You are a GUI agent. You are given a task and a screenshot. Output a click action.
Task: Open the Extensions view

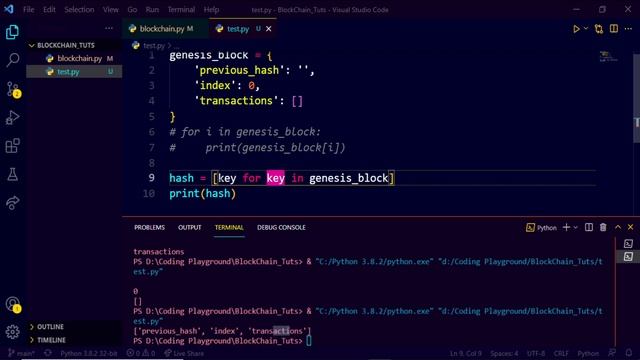[x=12, y=146]
